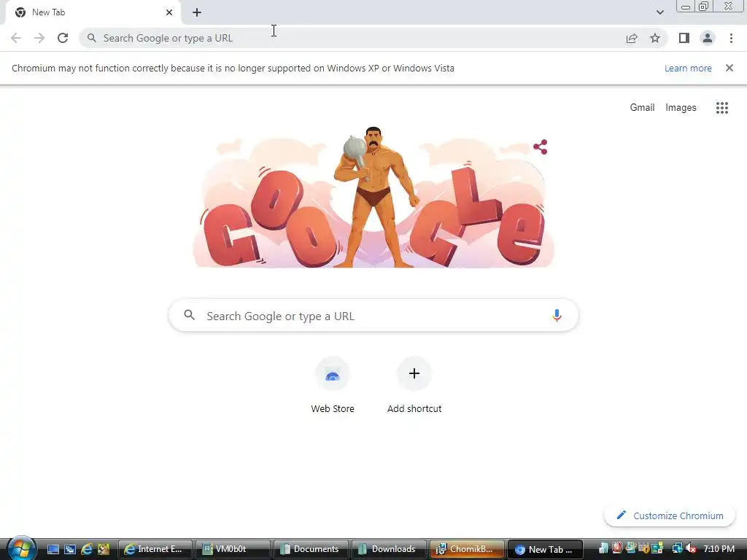The image size is (747, 560).
Task: Select the New Tab browser tab
Action: [x=93, y=12]
